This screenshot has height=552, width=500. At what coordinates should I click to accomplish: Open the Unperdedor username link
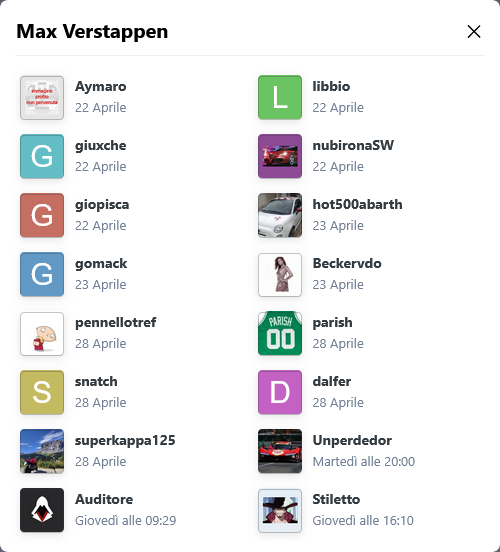352,440
